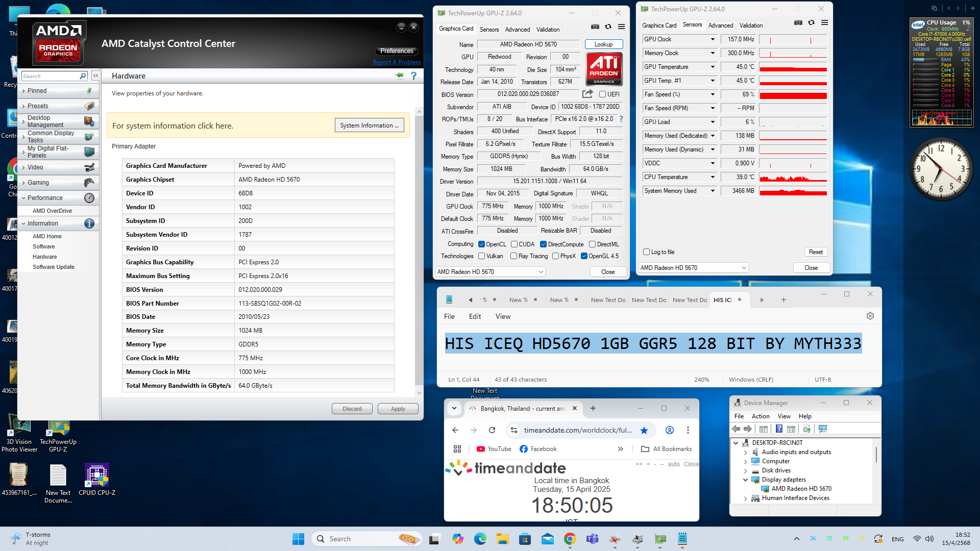
Task: Click the scan for hardware changes monitor icon
Action: [x=822, y=429]
